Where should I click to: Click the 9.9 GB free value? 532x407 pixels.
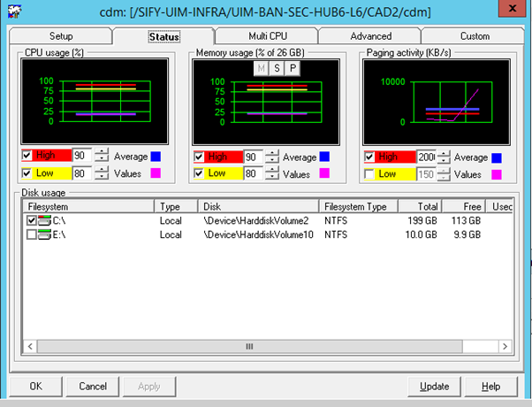tap(467, 234)
